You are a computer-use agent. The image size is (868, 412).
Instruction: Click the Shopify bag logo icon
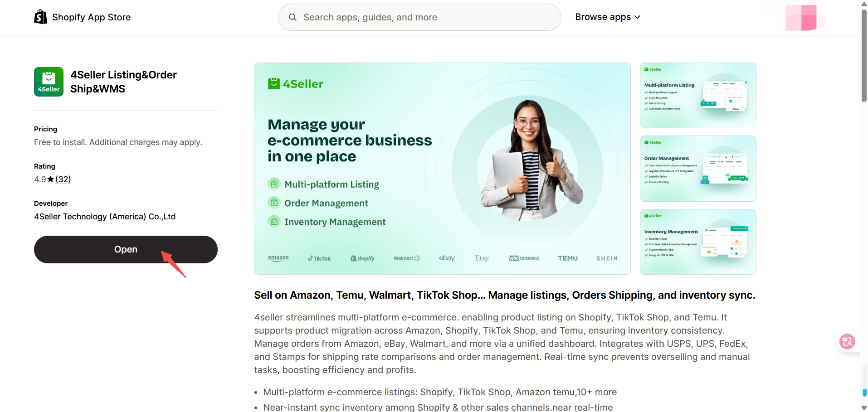click(x=41, y=17)
